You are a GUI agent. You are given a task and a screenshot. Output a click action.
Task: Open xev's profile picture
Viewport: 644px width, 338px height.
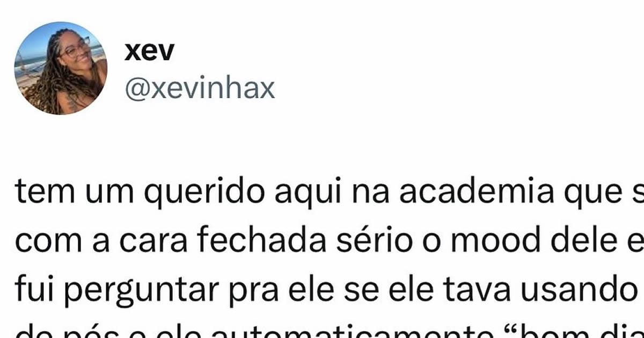coord(61,68)
